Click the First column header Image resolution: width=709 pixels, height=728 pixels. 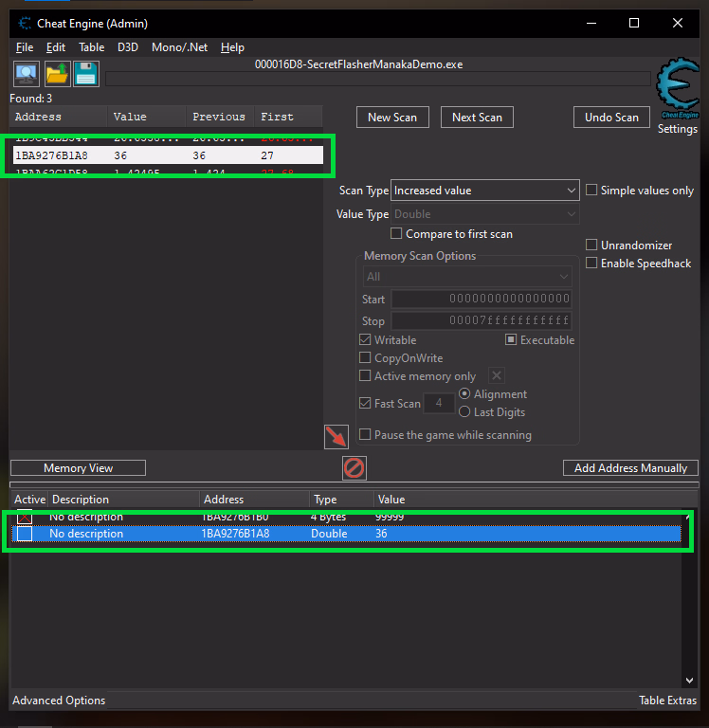[x=288, y=117]
